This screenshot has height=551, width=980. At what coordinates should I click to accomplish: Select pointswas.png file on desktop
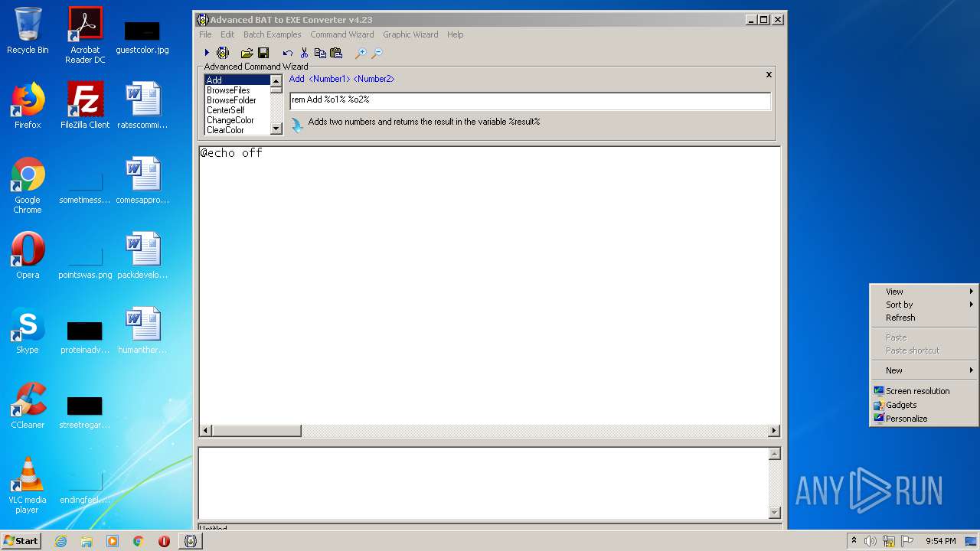[x=85, y=260]
